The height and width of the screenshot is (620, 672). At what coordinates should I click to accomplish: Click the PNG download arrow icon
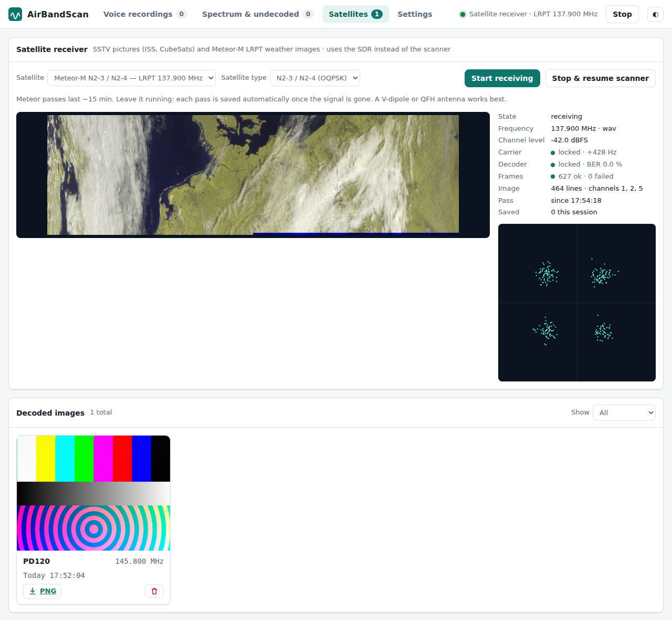[33, 591]
